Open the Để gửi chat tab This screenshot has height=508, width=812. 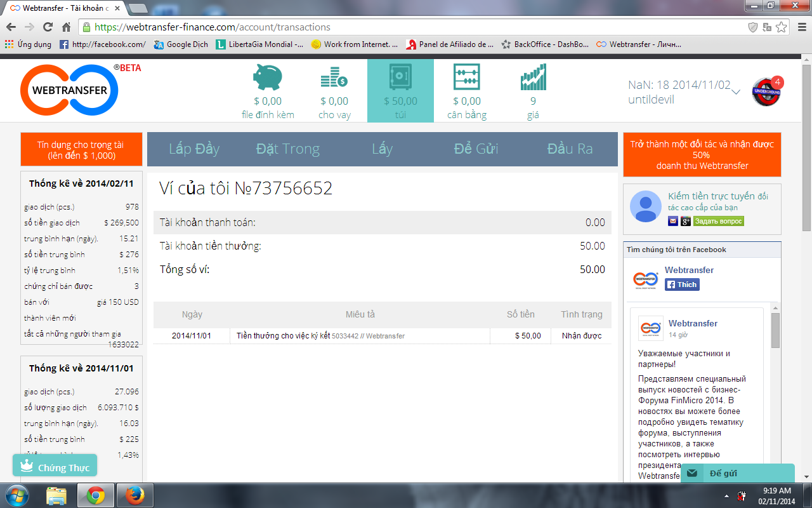[x=737, y=473]
